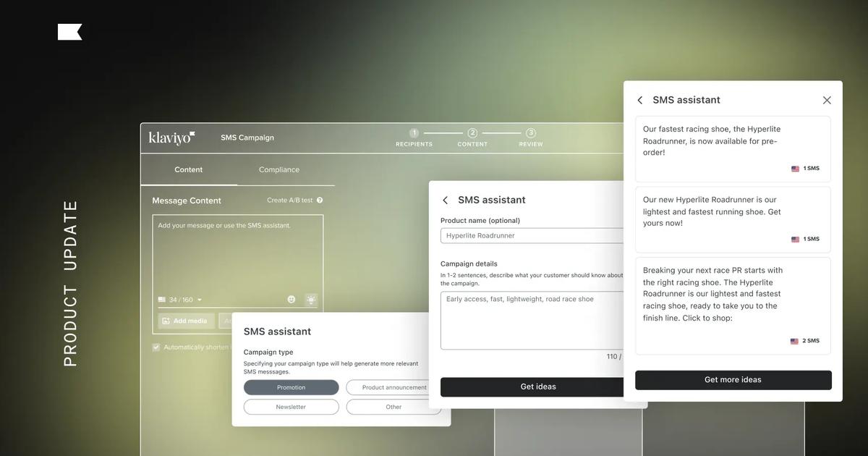868x456 pixels.
Task: Click the Message Content heading
Action: pyautogui.click(x=187, y=200)
